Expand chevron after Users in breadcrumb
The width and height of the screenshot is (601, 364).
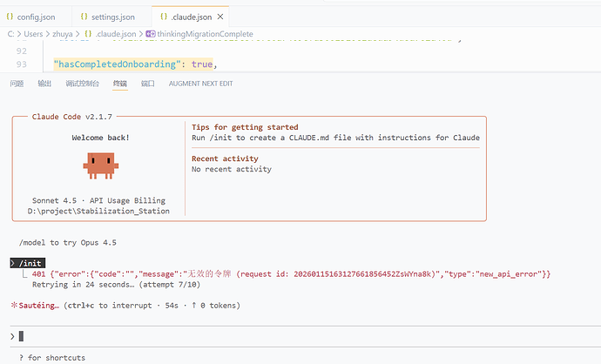click(48, 34)
